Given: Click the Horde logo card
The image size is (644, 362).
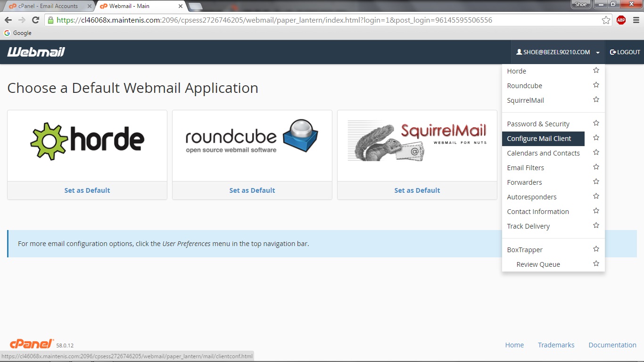Looking at the screenshot, I should [87, 141].
